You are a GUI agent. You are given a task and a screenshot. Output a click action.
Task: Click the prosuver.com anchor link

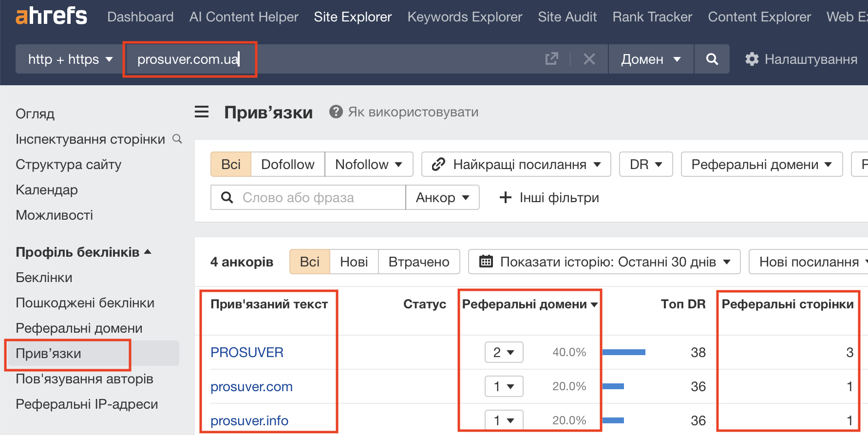(x=251, y=386)
